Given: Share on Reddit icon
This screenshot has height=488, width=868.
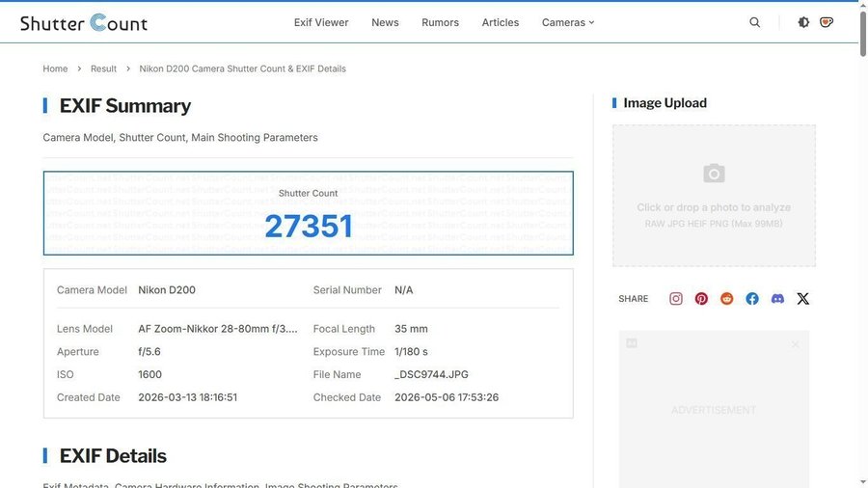Looking at the screenshot, I should [x=727, y=299].
